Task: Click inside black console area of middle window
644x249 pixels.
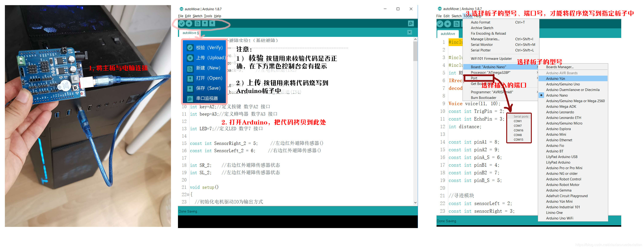Action: [298, 222]
